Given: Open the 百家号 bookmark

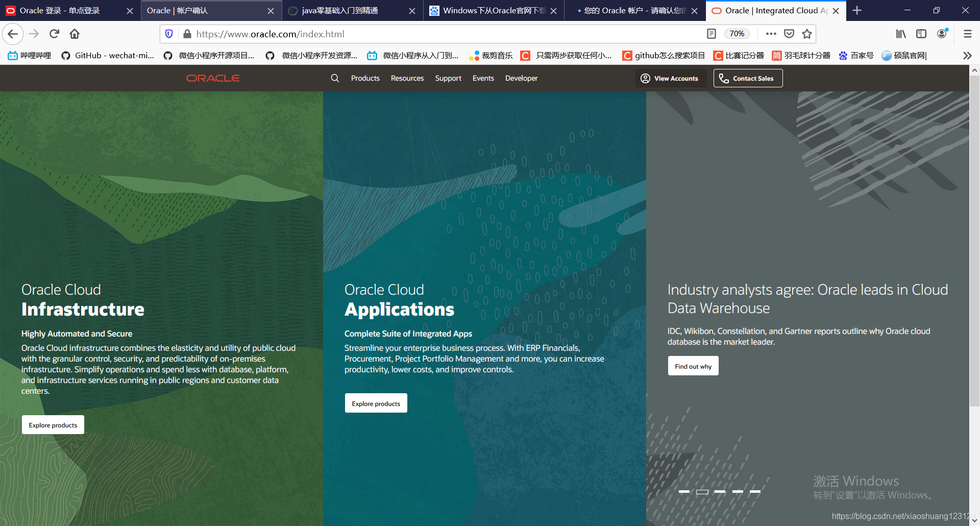Looking at the screenshot, I should click(856, 56).
